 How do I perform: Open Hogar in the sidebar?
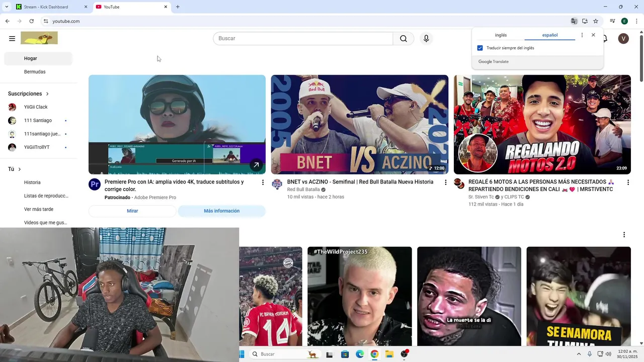coord(38,58)
